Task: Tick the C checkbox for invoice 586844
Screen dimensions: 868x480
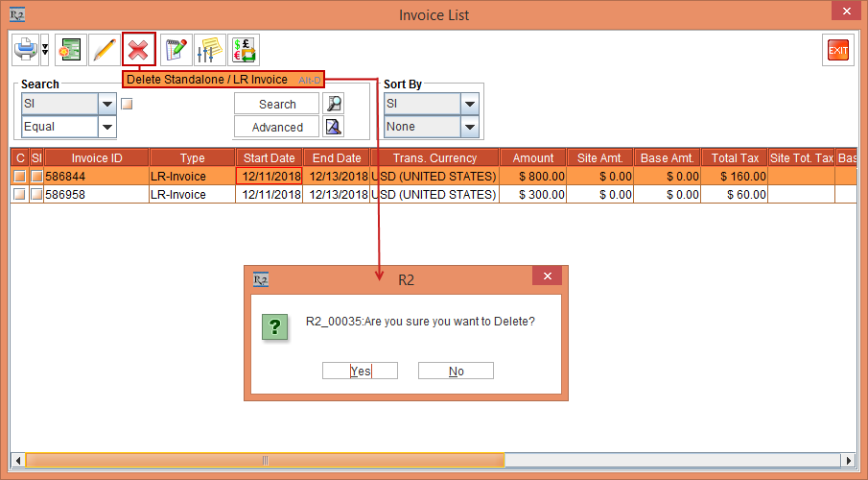Action: tap(20, 177)
